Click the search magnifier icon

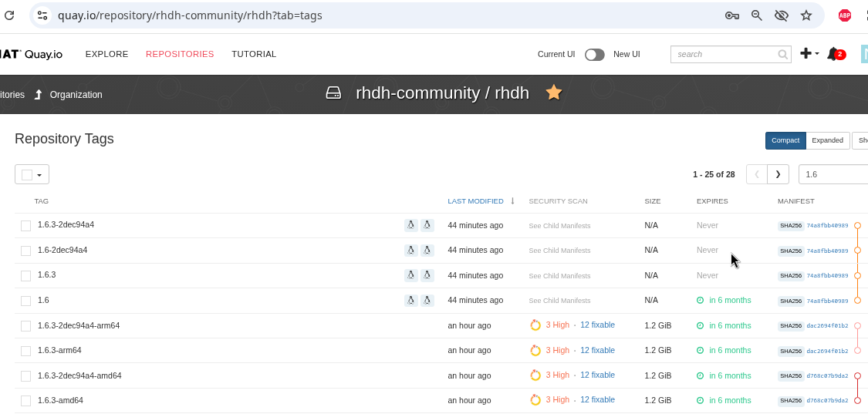coord(783,55)
